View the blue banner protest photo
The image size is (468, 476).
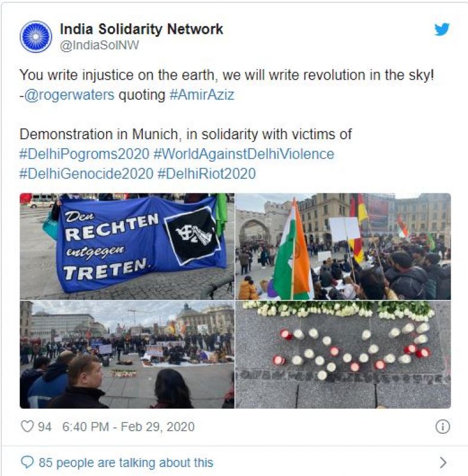click(127, 246)
